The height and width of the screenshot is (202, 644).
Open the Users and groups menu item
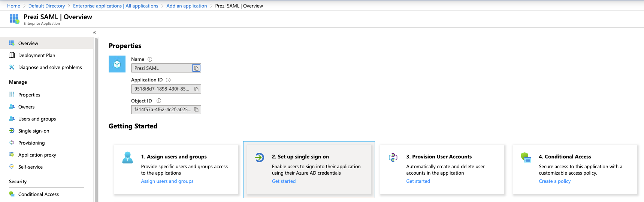[37, 119]
